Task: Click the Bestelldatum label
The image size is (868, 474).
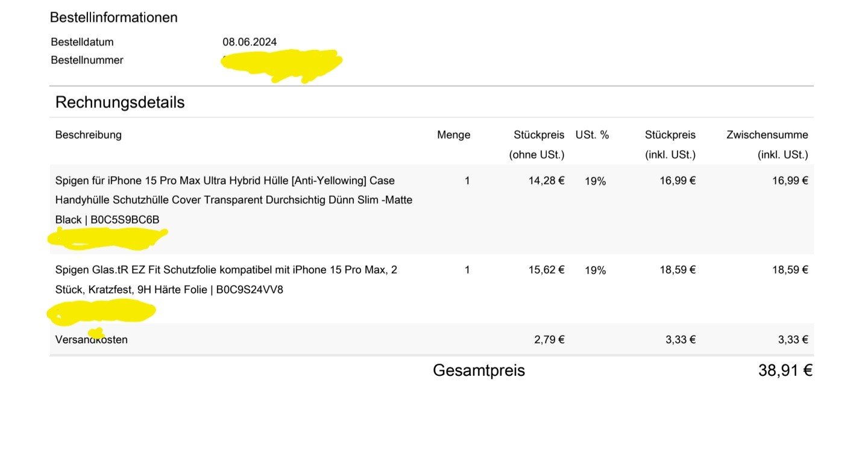Action: coord(82,42)
